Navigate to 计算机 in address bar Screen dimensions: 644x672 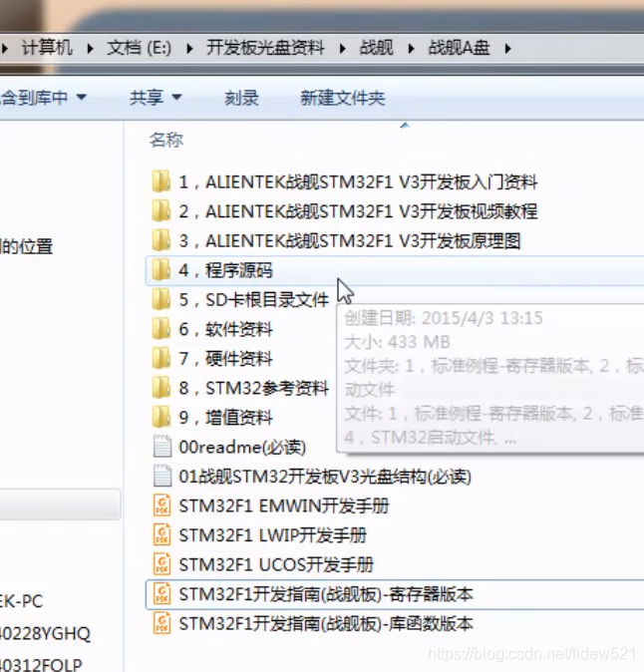(47, 48)
